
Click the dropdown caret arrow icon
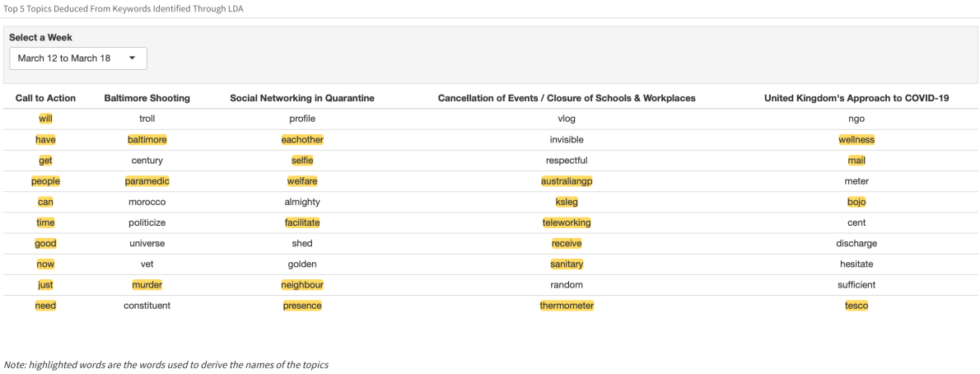point(132,58)
